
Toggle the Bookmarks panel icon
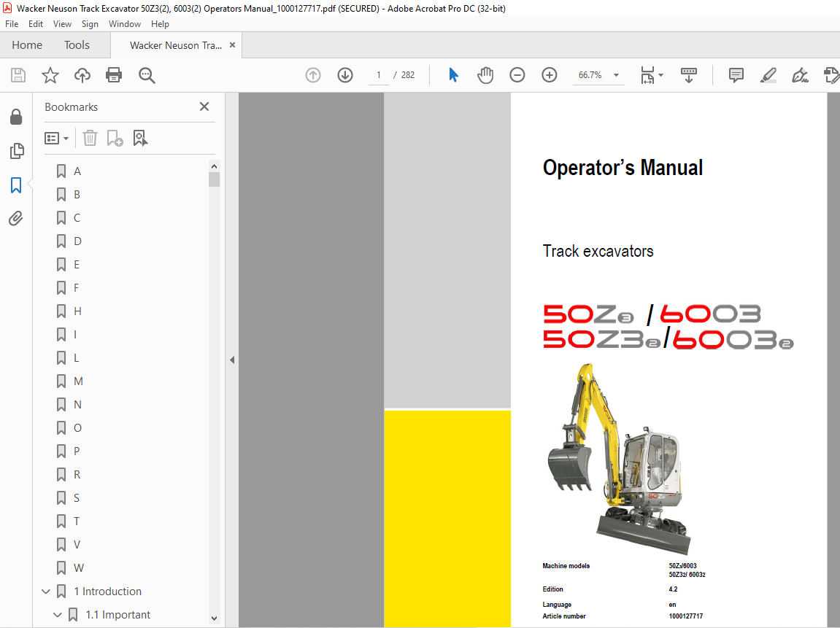pos(16,185)
